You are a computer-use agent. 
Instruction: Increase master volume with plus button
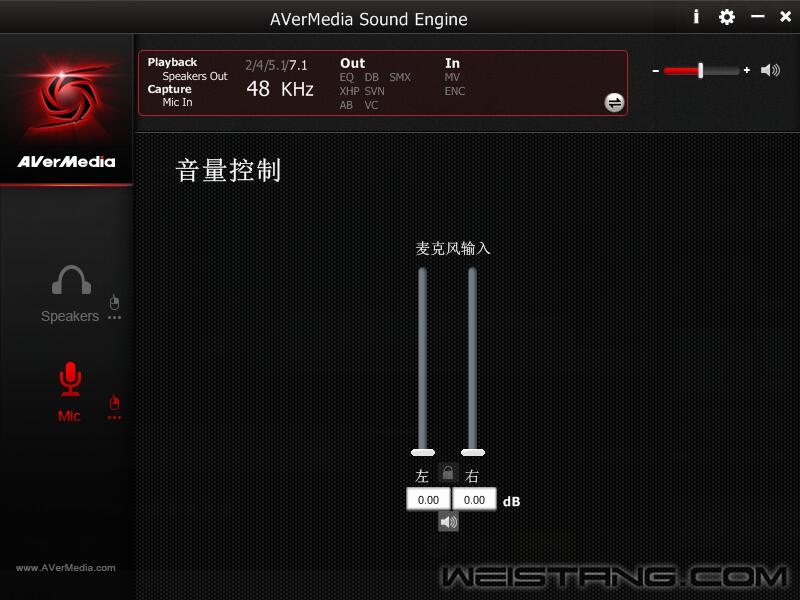point(747,70)
